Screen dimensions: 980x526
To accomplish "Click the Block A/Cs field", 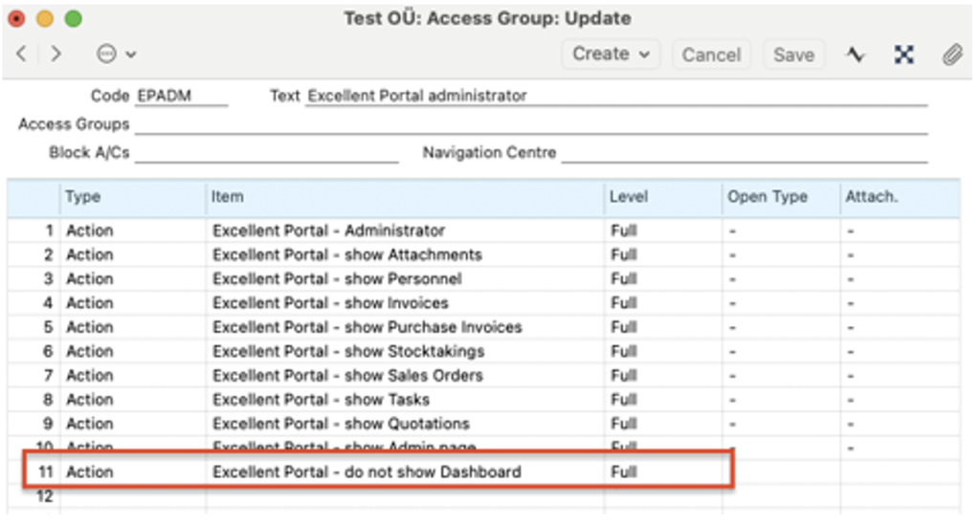I will pos(265,153).
